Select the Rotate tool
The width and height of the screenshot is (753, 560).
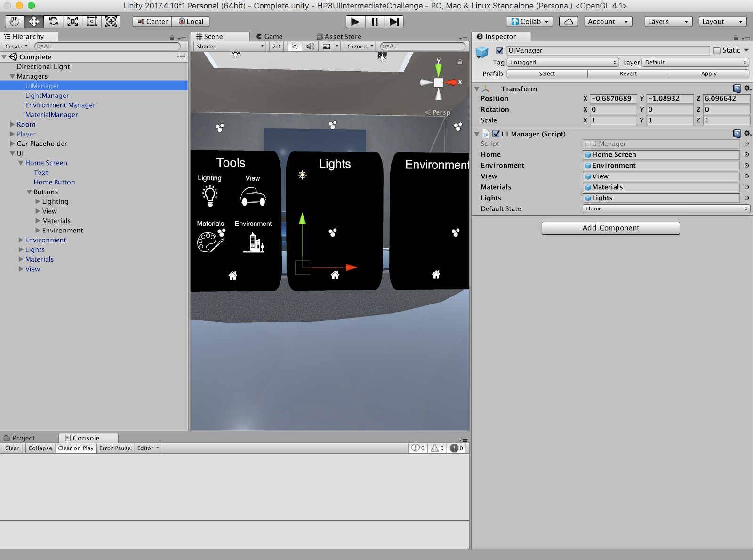coord(53,22)
